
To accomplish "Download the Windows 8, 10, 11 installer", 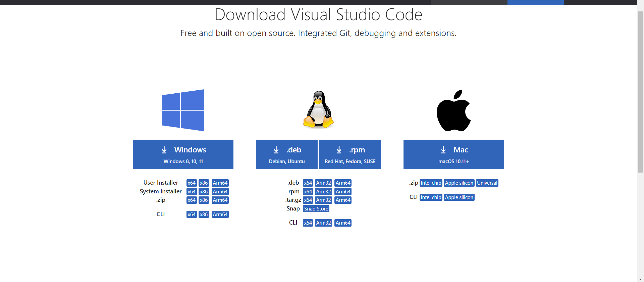I will (x=183, y=154).
